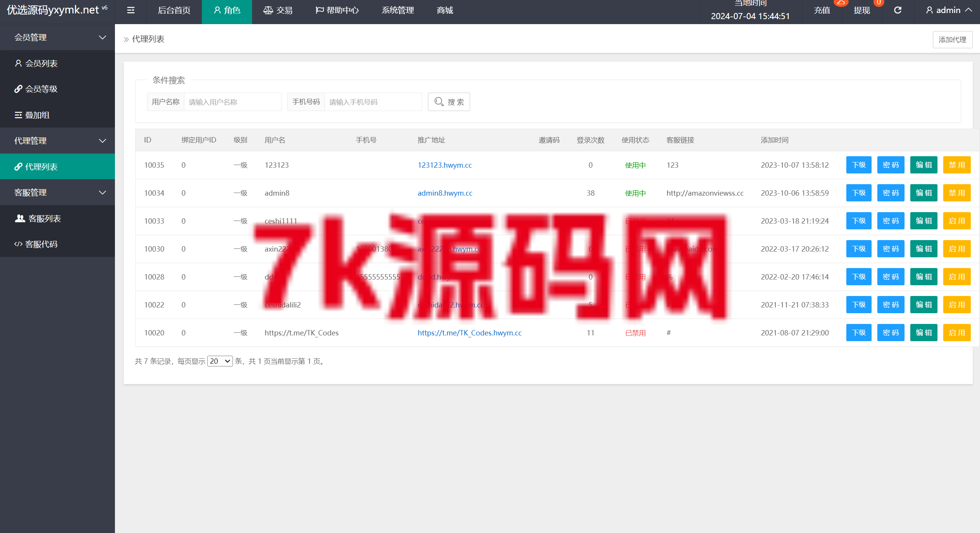The height and width of the screenshot is (533, 980).
Task: Click the 代理列表 breadcrumb title
Action: 148,39
